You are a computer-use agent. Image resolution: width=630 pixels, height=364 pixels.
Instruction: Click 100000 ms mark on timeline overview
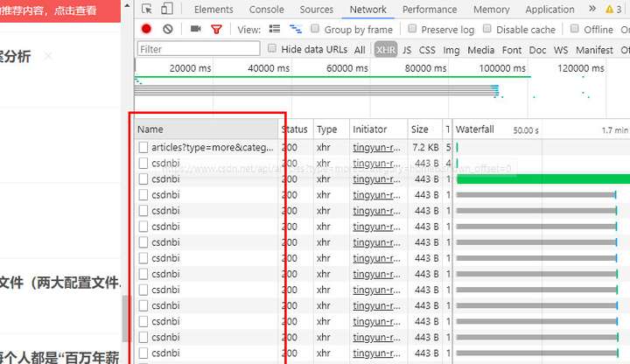tap(502, 68)
